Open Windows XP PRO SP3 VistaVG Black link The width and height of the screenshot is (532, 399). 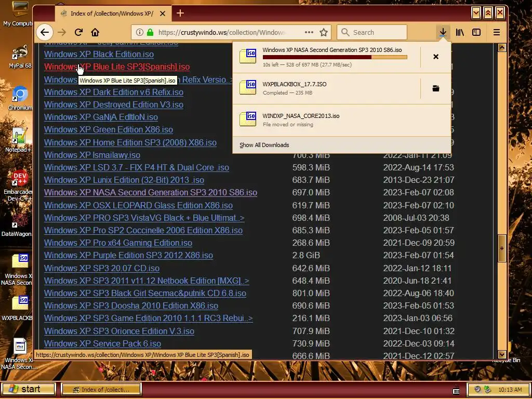point(144,218)
